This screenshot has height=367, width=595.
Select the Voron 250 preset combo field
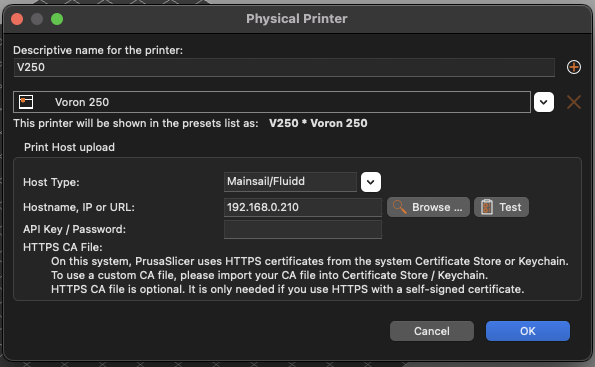[272, 102]
